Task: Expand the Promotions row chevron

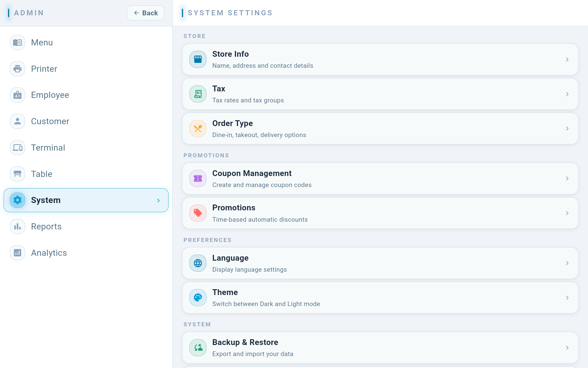Action: click(567, 213)
